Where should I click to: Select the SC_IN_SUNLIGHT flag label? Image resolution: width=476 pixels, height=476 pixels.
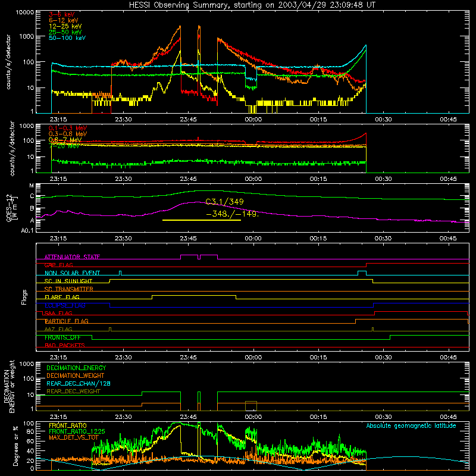click(x=68, y=281)
